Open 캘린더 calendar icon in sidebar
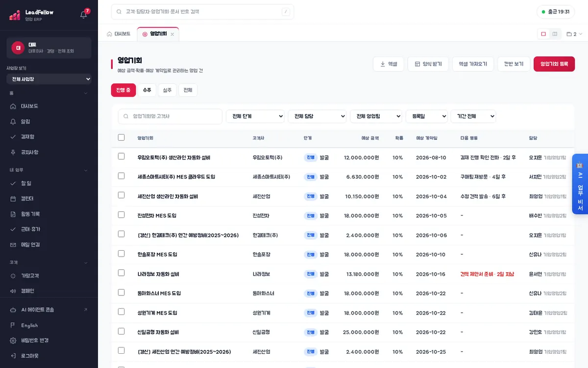This screenshot has height=368, width=588. click(x=13, y=199)
